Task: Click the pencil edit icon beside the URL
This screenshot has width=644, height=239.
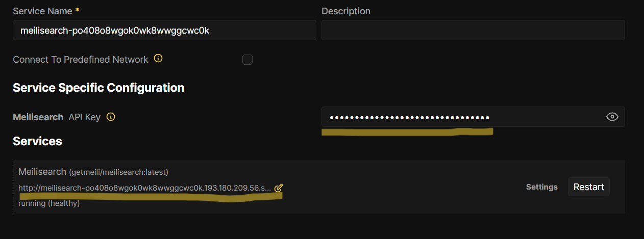Action: (x=278, y=188)
